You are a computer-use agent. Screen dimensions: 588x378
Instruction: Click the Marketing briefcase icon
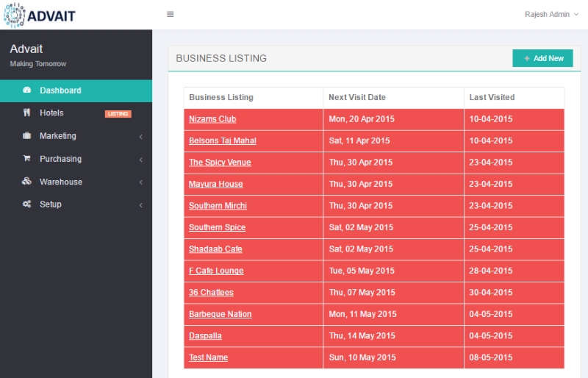(27, 136)
